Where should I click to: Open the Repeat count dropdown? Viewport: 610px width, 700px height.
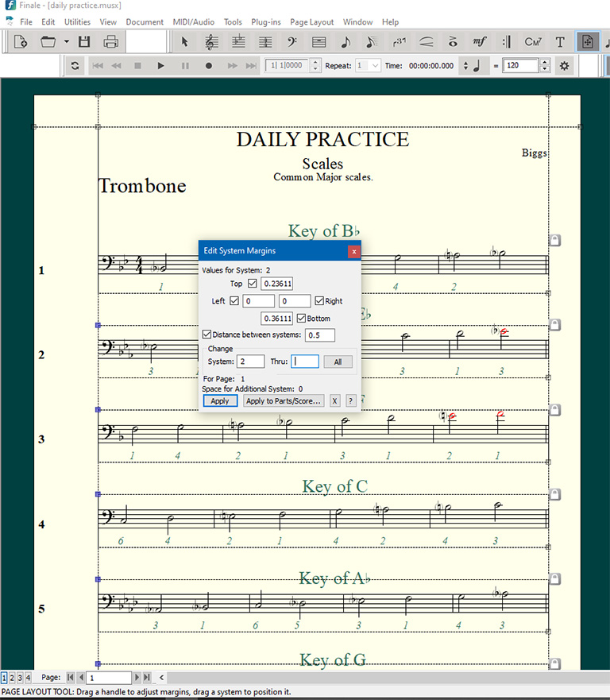[375, 66]
